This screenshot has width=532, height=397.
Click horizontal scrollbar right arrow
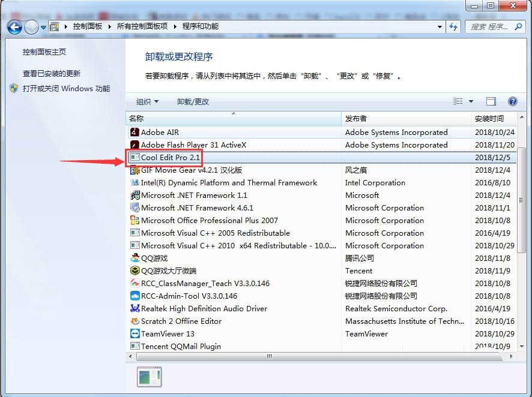coord(512,356)
